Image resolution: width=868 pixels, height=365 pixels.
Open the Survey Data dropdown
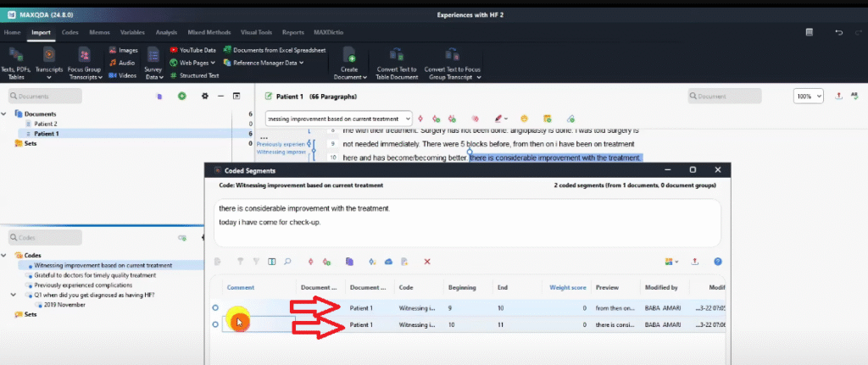coord(153,63)
